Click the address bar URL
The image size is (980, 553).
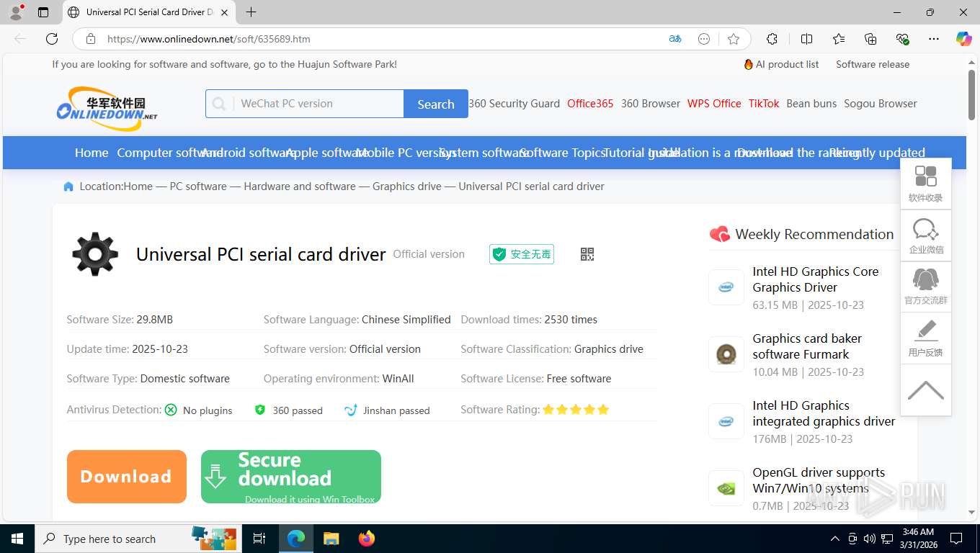[x=209, y=39]
